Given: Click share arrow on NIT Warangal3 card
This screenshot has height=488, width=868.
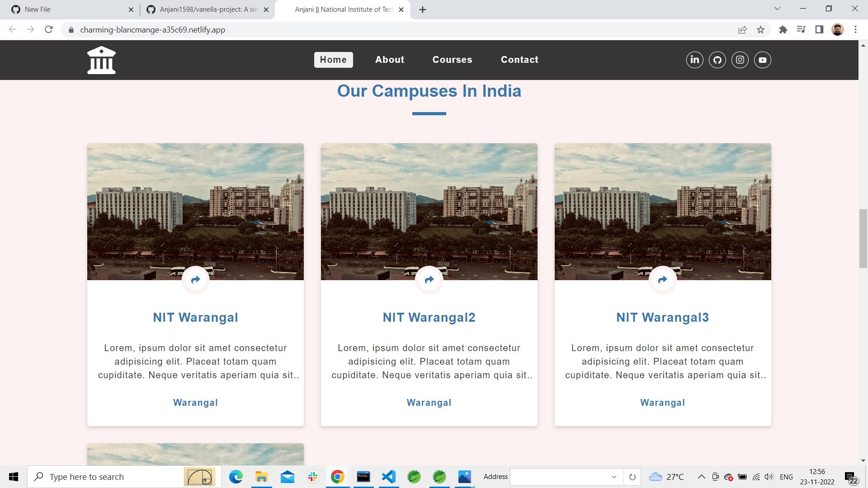Looking at the screenshot, I should point(662,280).
